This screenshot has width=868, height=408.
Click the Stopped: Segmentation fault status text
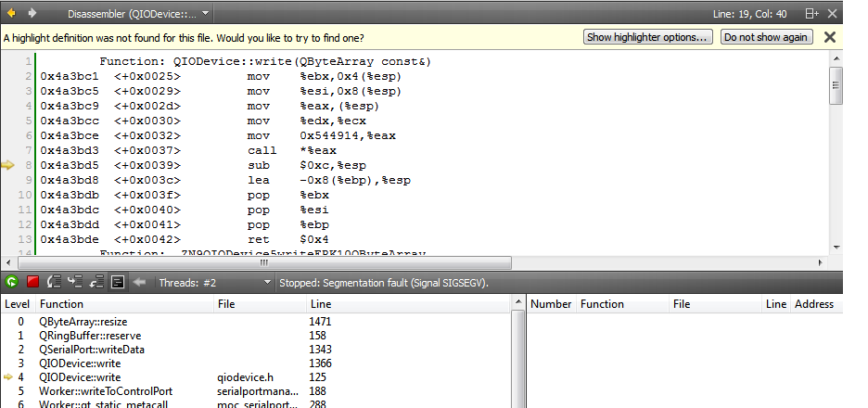[x=384, y=283]
